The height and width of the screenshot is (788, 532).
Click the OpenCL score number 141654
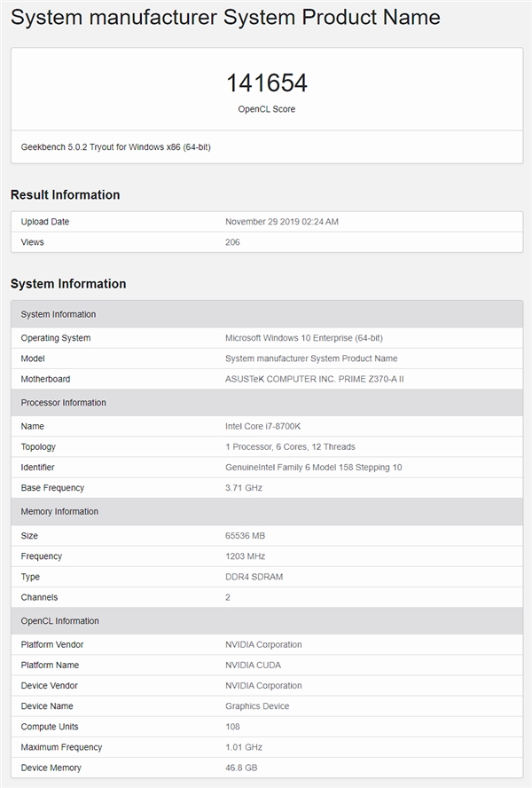[266, 83]
